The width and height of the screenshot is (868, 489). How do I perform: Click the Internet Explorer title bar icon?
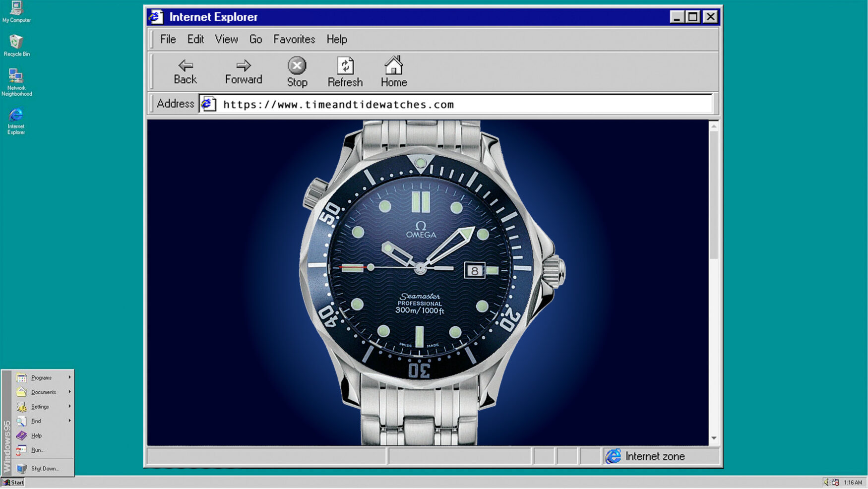pyautogui.click(x=156, y=17)
